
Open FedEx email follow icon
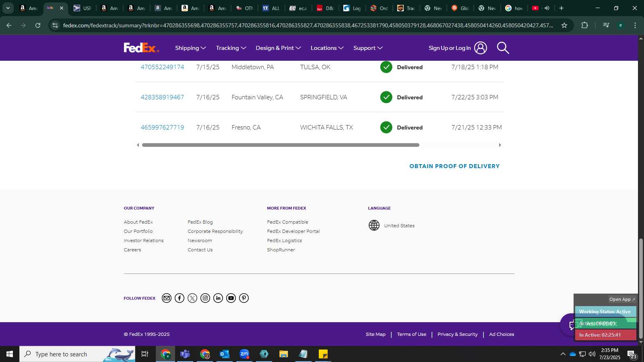167,298
